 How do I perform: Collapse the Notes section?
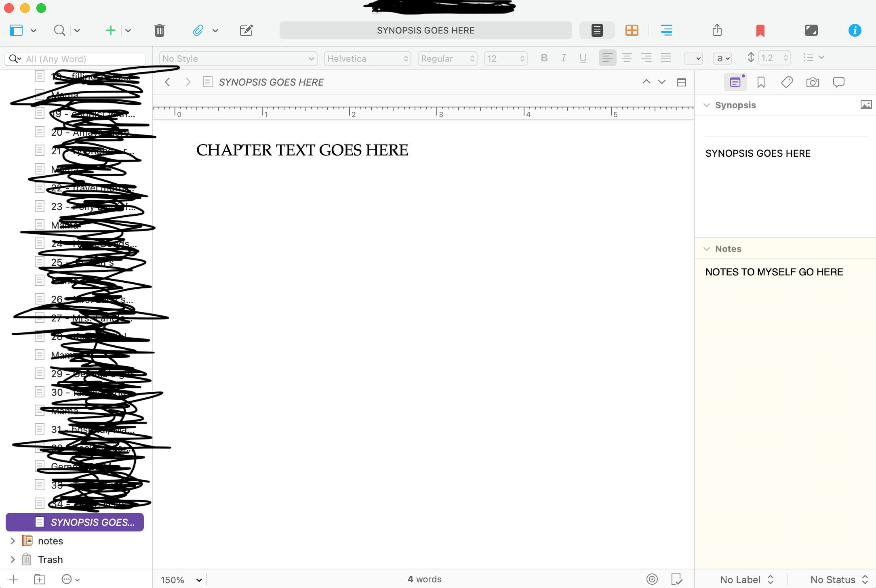click(707, 249)
